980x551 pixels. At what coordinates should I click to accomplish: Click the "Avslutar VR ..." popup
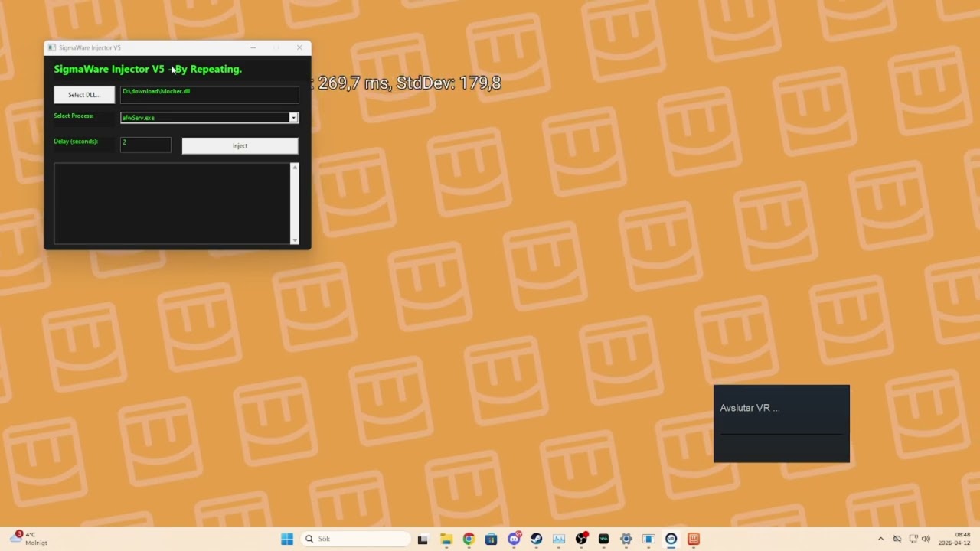pyautogui.click(x=782, y=424)
